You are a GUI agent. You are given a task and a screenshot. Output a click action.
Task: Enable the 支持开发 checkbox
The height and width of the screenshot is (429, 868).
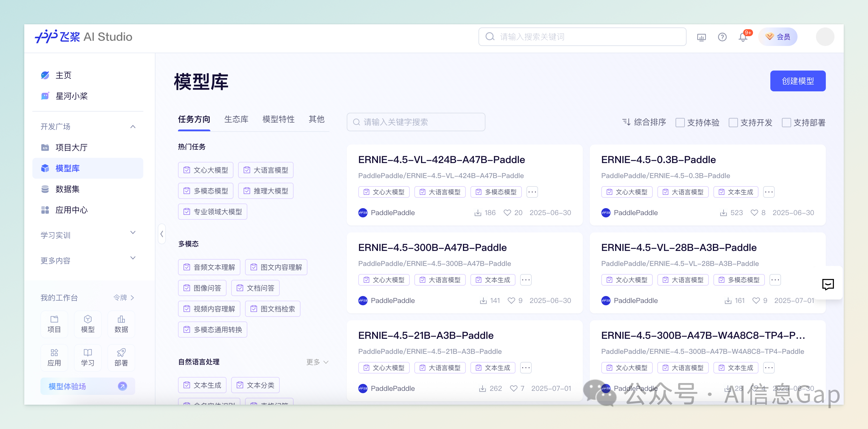[x=733, y=122]
